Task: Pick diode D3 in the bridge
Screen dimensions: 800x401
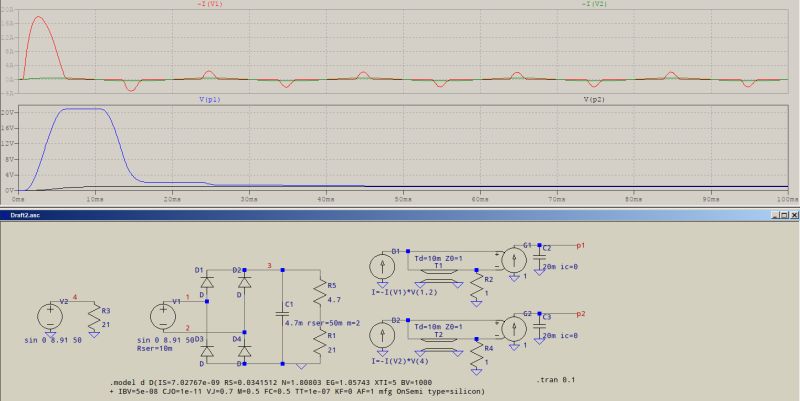Action: [x=207, y=351]
